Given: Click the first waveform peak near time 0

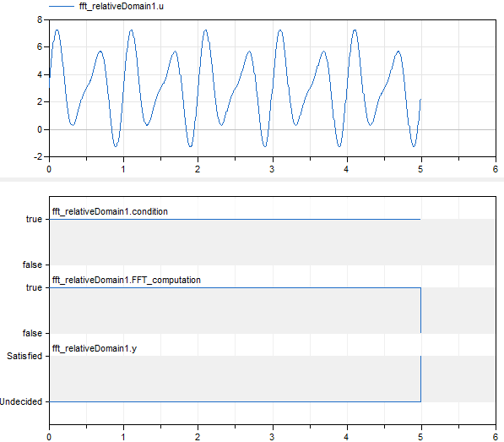Looking at the screenshot, I should tap(57, 30).
